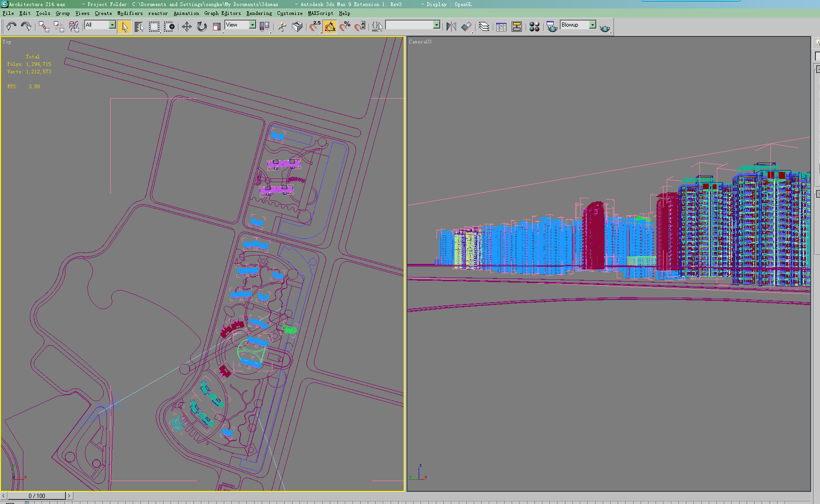Viewport: 820px width, 504px height.
Task: Click the Verts count statistic
Action: 29,72
